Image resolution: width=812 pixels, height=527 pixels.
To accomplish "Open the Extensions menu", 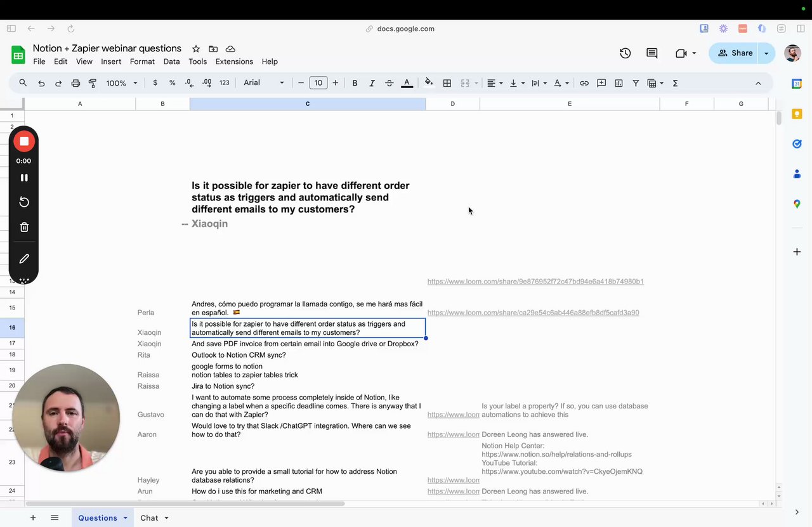I will click(x=234, y=62).
